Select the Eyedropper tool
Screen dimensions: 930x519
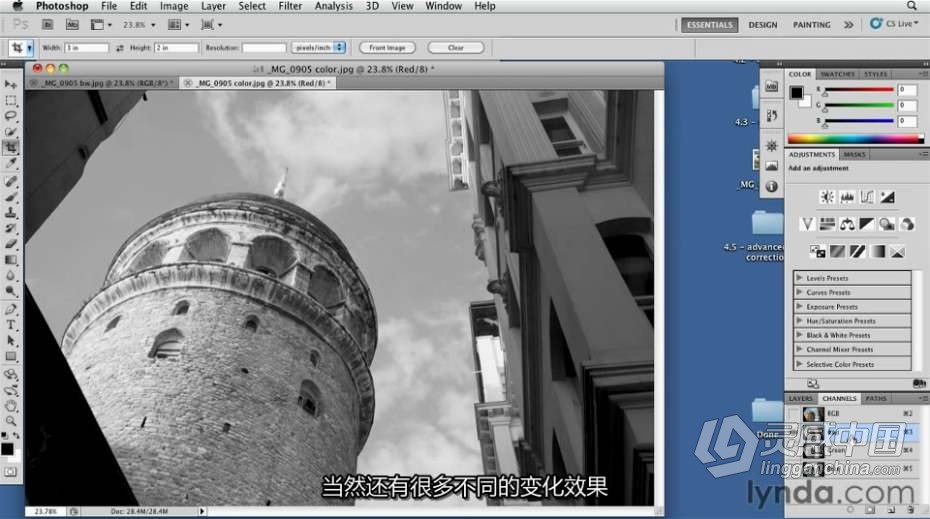coord(11,163)
